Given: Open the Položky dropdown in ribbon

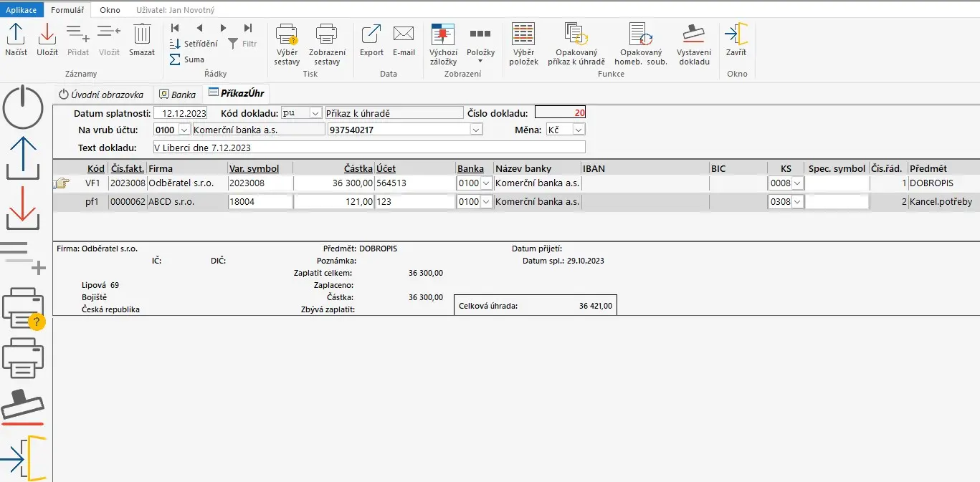Looking at the screenshot, I should (x=480, y=52).
